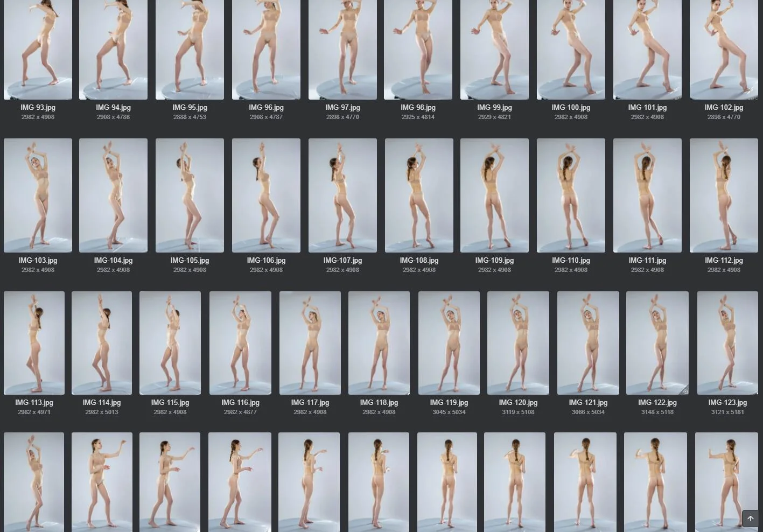The height and width of the screenshot is (532, 763).
Task: Click the IMG-118.jpg label
Action: pyautogui.click(x=379, y=403)
